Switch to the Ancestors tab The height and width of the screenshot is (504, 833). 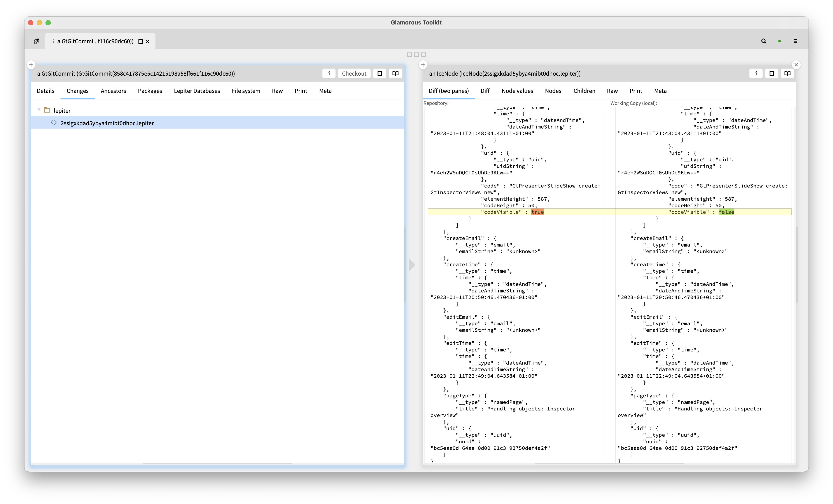click(x=113, y=91)
